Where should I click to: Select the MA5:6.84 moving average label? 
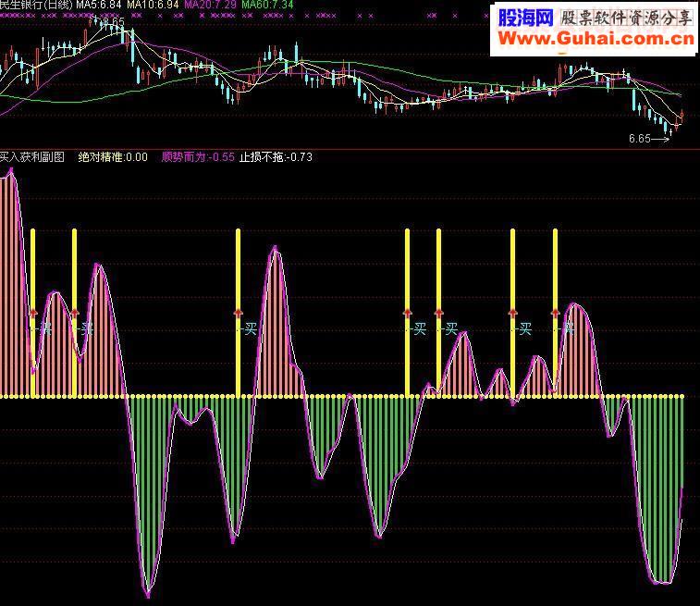99,5
